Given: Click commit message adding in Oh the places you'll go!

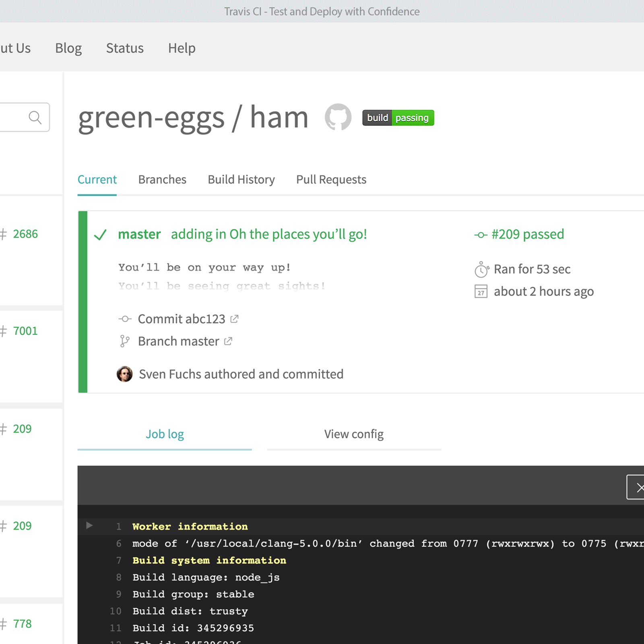Looking at the screenshot, I should point(269,234).
